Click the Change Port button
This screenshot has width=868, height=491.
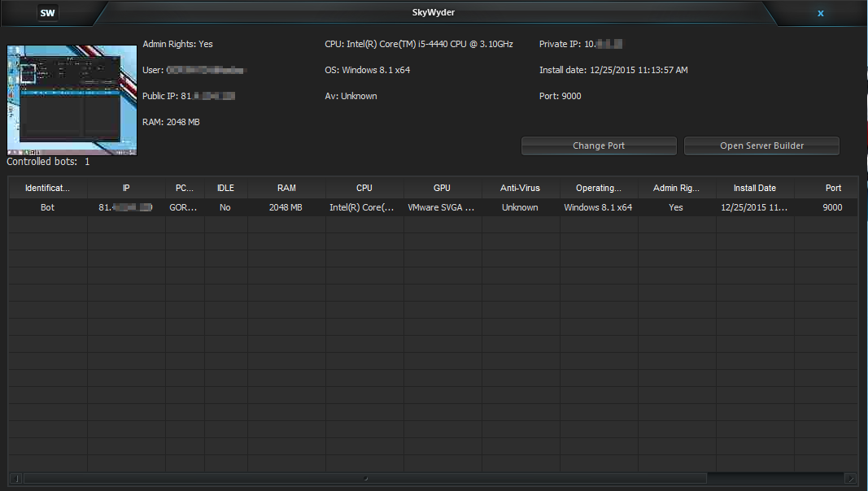tap(599, 146)
